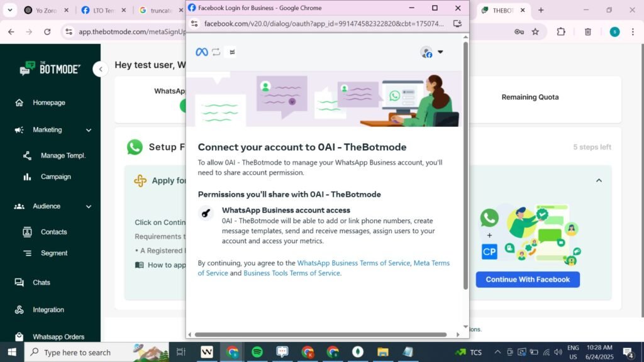Click the Integration webhook icon

coord(19,310)
